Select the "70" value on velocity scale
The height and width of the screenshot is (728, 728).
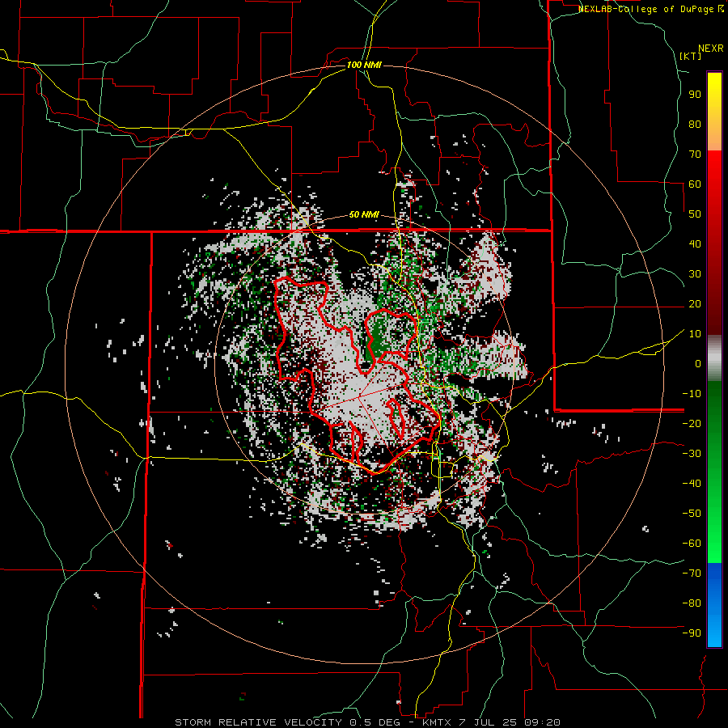coord(695,154)
